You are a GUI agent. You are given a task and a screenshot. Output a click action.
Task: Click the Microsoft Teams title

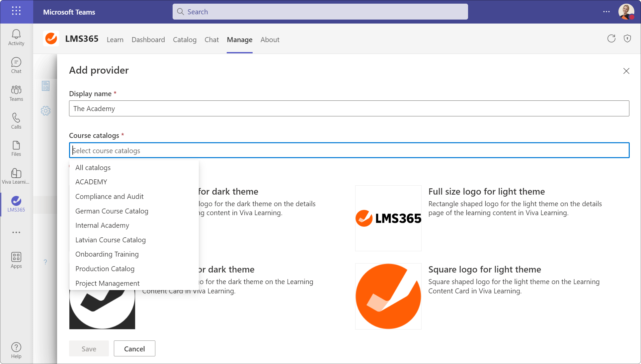coord(69,12)
